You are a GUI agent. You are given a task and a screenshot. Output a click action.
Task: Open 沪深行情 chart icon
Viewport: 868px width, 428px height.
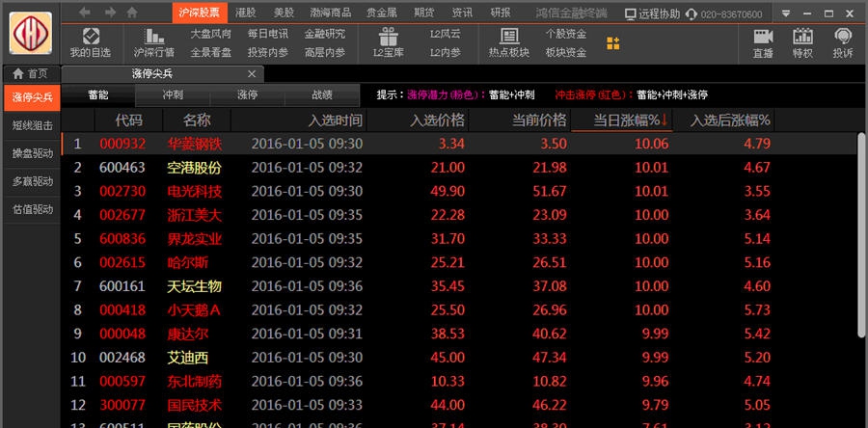154,37
